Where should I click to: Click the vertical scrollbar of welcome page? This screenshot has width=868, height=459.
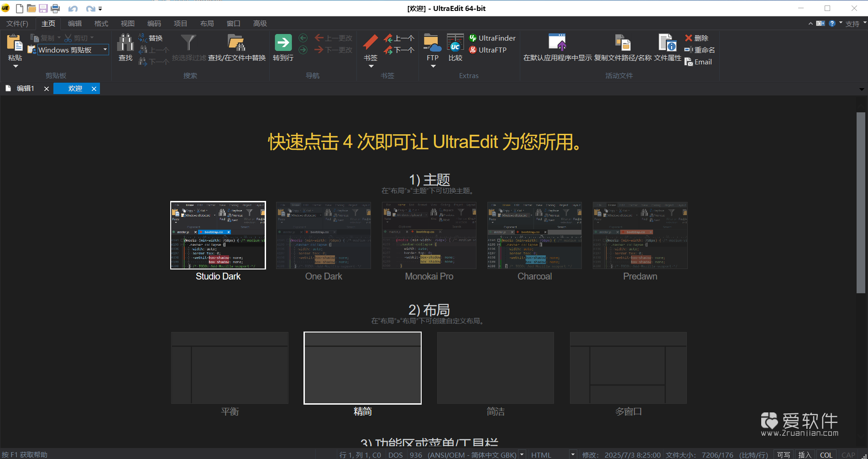tap(861, 202)
